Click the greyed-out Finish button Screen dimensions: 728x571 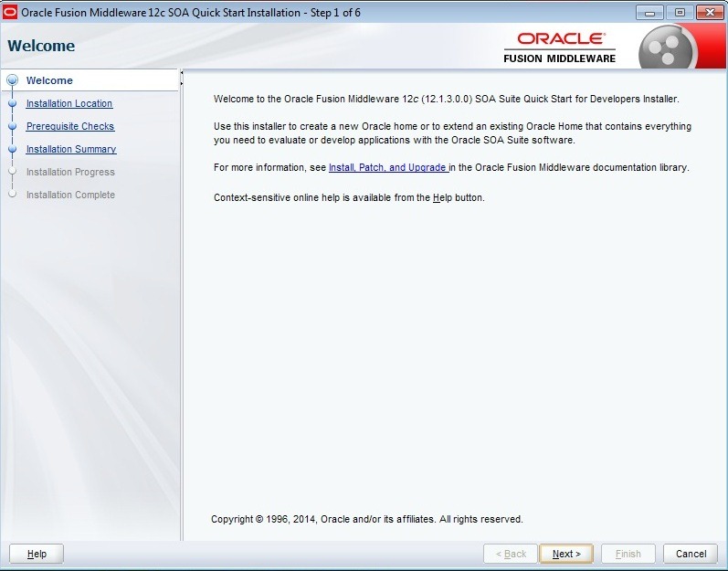[628, 554]
